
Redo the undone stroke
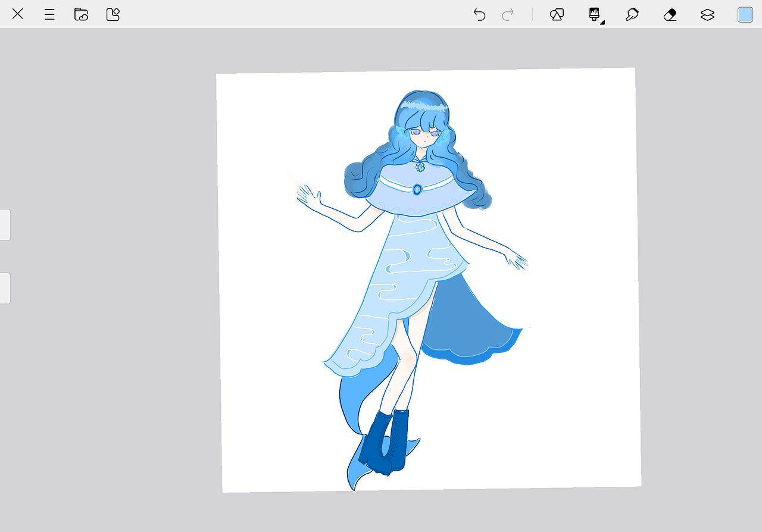point(508,14)
